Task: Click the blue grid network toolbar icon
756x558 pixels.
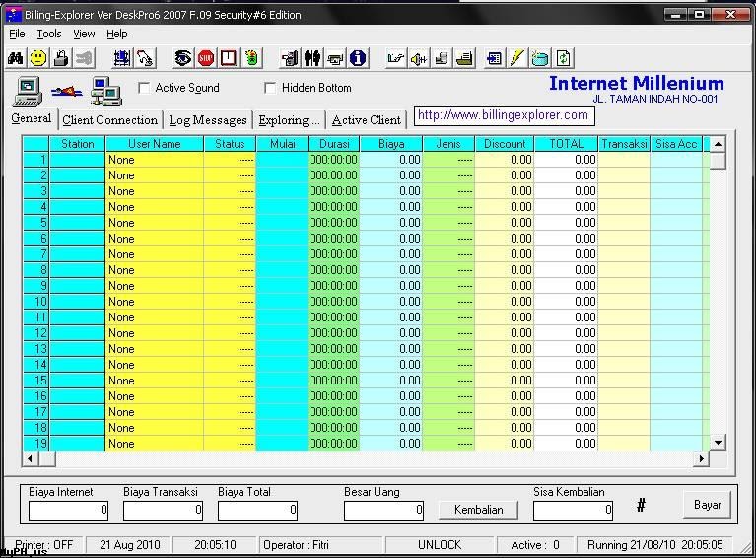Action: (x=122, y=58)
